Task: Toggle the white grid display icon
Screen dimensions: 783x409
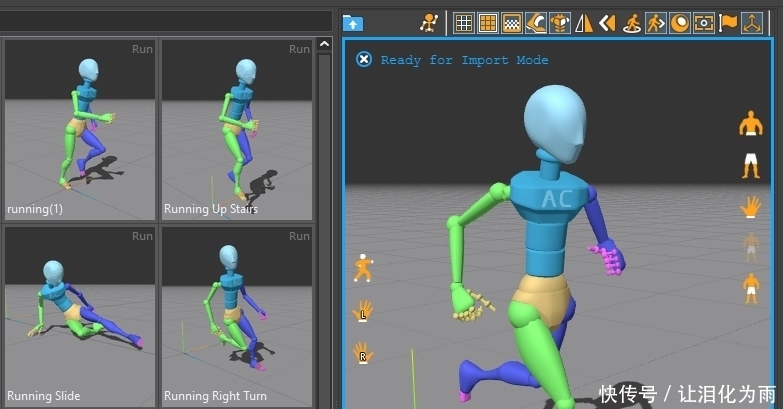Action: (x=464, y=23)
